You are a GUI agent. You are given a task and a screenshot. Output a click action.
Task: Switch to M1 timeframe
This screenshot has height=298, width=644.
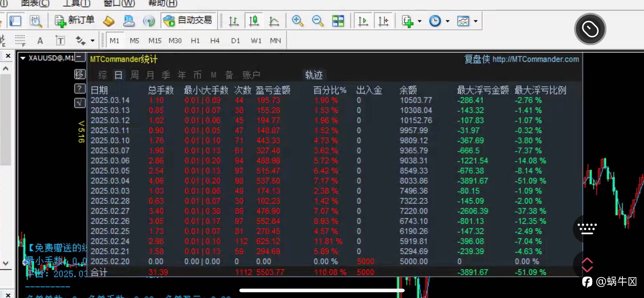[x=115, y=41]
